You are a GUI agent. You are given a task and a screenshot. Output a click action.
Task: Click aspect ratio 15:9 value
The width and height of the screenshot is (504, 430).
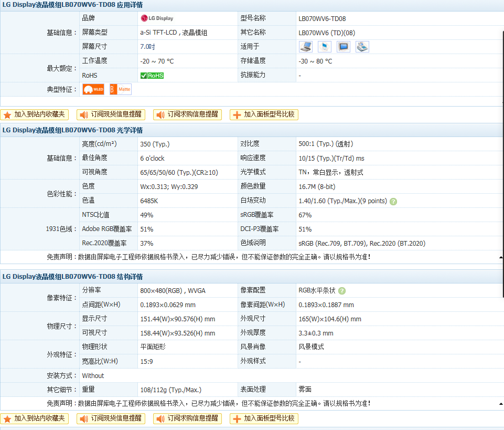(146, 361)
